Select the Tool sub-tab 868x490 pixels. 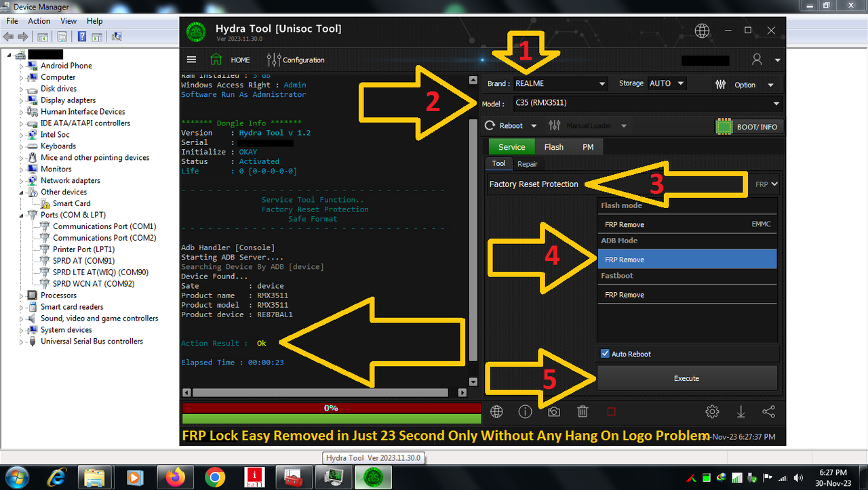(x=498, y=163)
